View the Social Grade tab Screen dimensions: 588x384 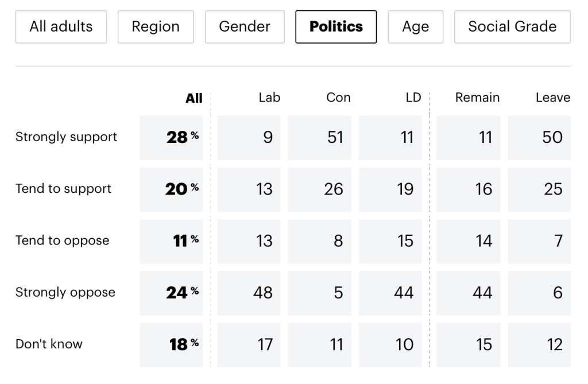[512, 26]
